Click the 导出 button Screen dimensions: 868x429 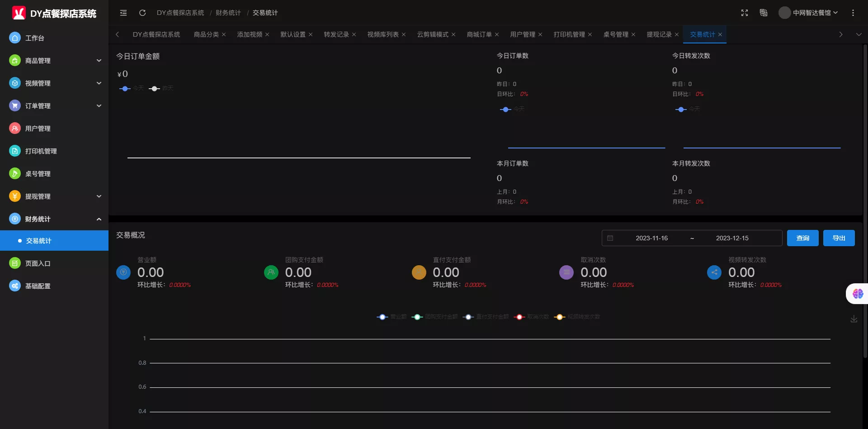click(839, 238)
